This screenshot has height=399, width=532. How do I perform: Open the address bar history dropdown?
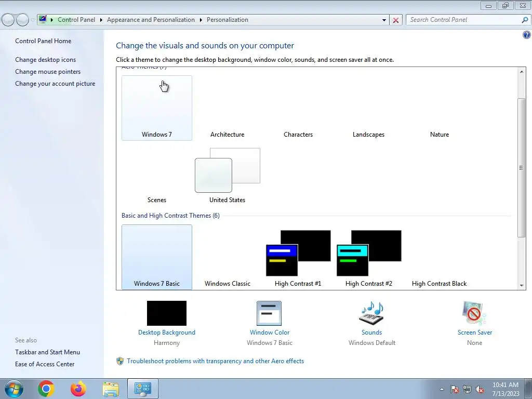click(x=384, y=20)
